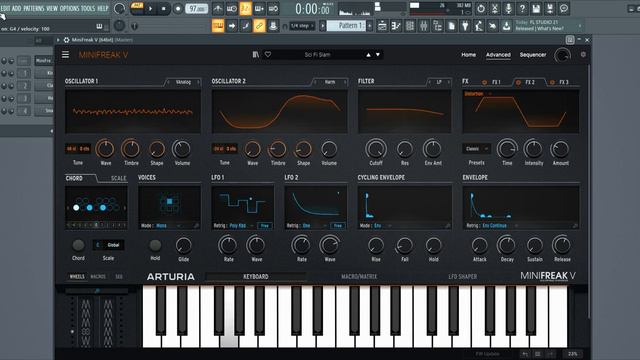Image resolution: width=640 pixels, height=360 pixels.
Task: Open MiniFreak V settings gear icon
Action: tap(583, 54)
